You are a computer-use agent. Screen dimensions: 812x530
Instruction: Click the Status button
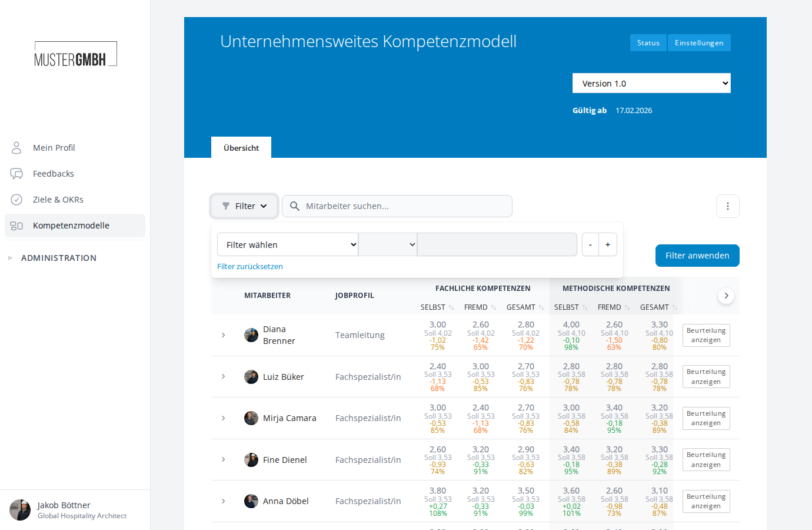(x=648, y=43)
